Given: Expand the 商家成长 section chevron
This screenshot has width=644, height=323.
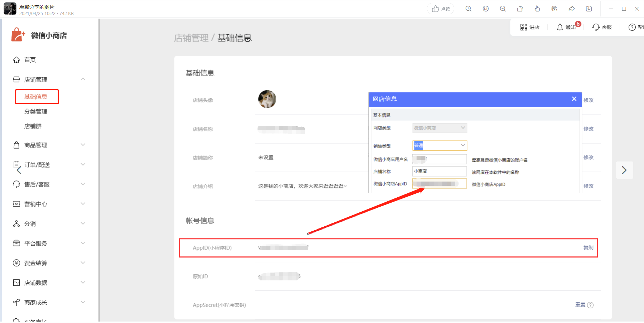Looking at the screenshot, I should click(x=83, y=302).
